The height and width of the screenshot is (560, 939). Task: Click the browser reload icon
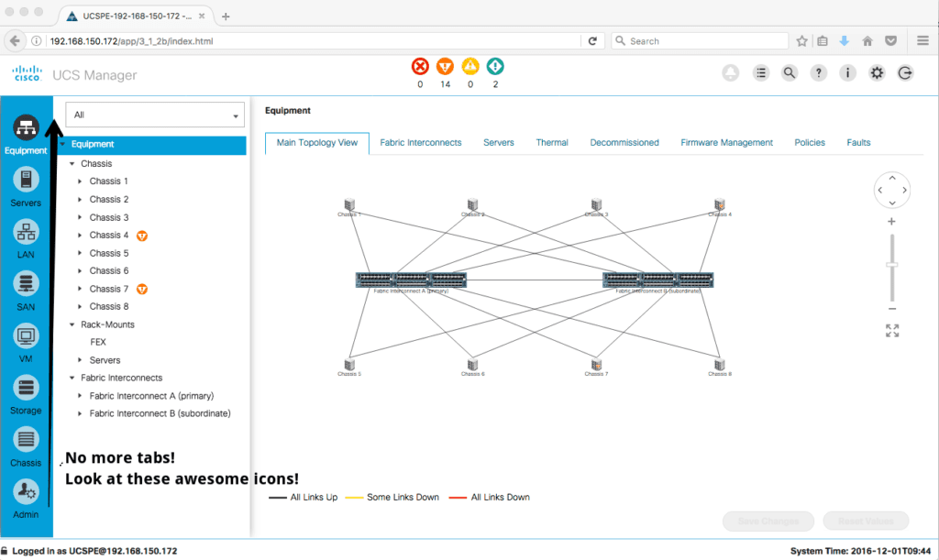(592, 40)
